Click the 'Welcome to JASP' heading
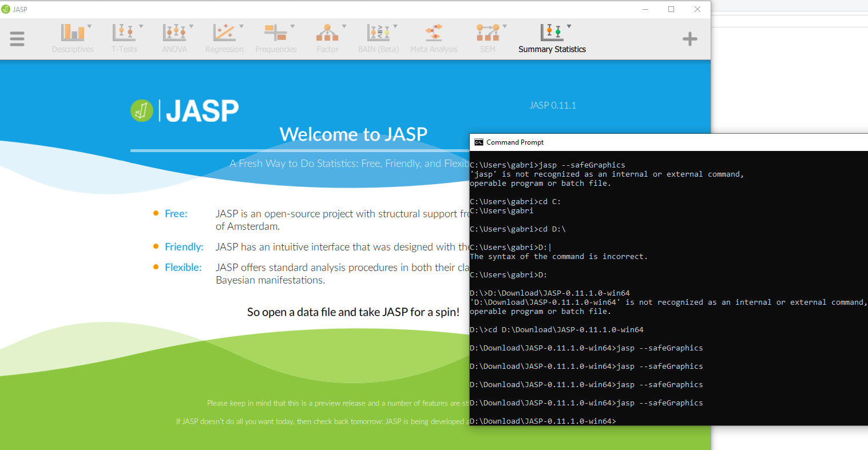This screenshot has height=450, width=868. [x=354, y=134]
